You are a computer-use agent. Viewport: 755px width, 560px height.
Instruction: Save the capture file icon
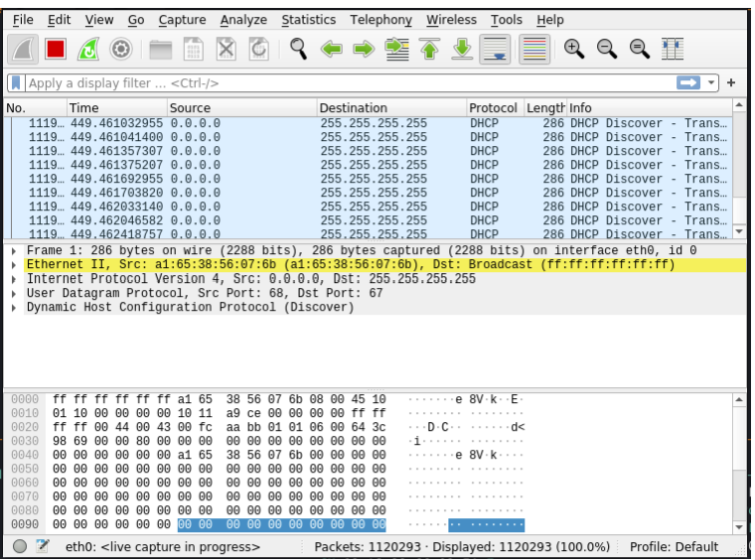(x=194, y=49)
